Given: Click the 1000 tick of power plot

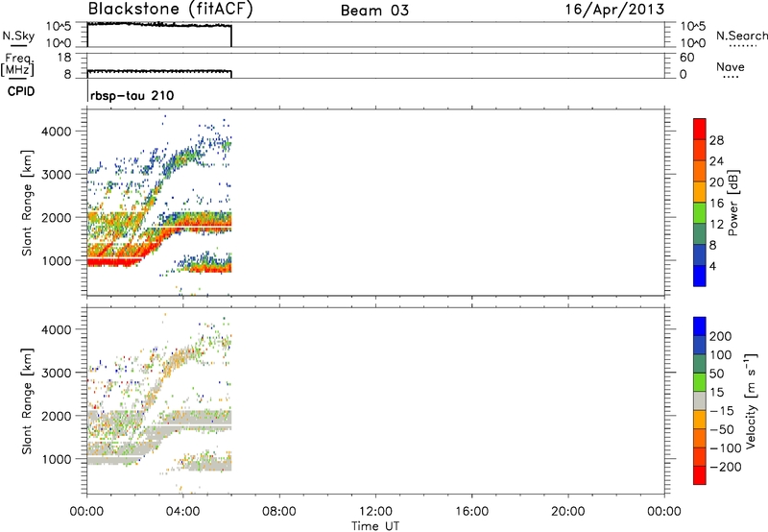Looking at the screenshot, I should click(x=56, y=260).
